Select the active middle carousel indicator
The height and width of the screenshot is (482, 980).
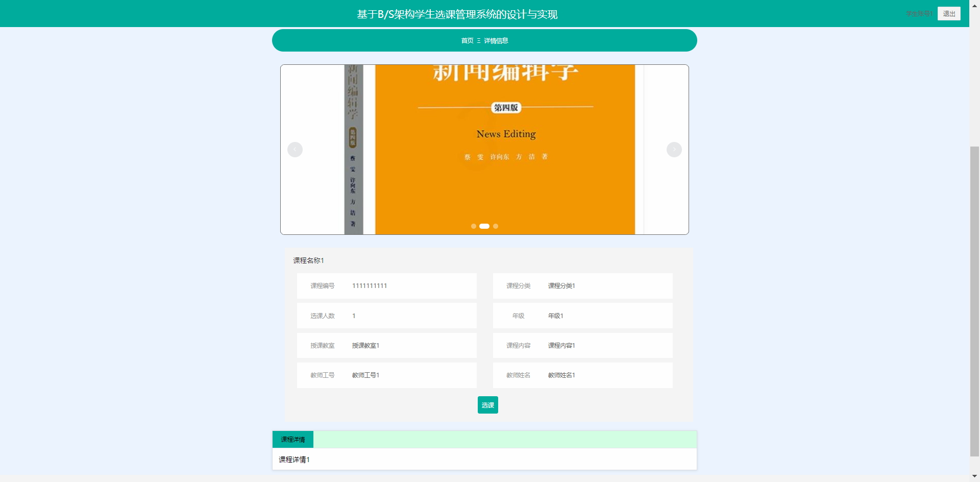coord(484,226)
